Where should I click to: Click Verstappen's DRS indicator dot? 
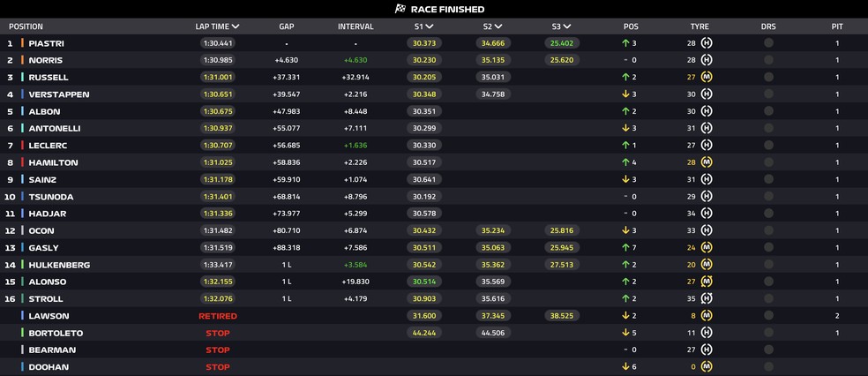768,94
